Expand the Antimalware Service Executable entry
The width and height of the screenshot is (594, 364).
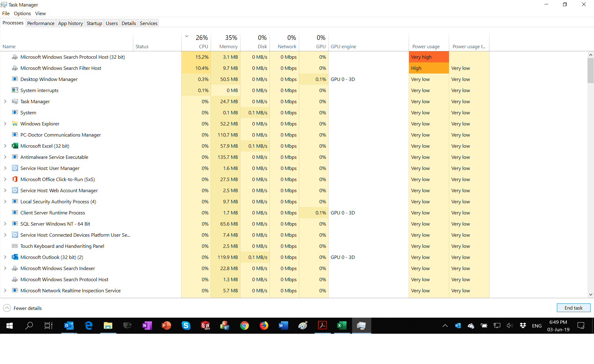click(x=5, y=157)
